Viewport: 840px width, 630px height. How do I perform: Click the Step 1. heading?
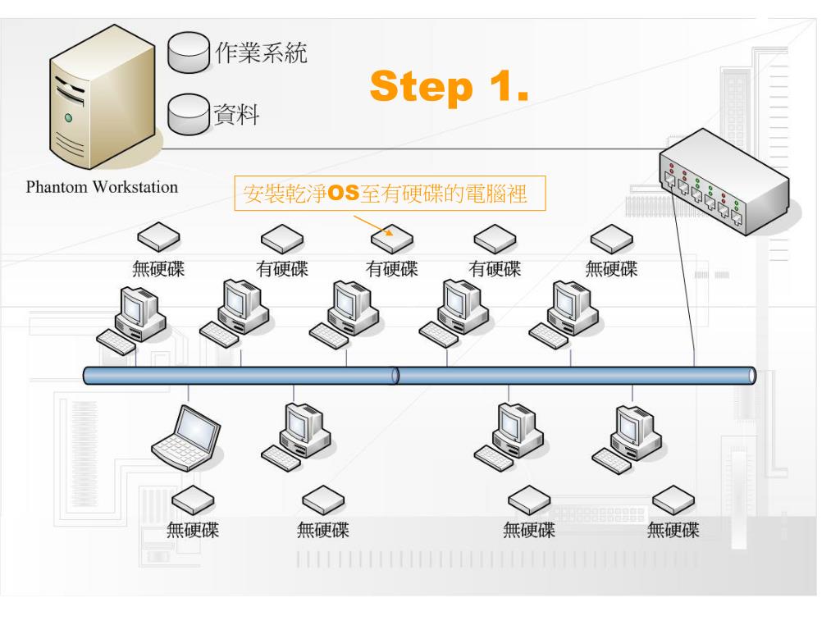pos(449,87)
